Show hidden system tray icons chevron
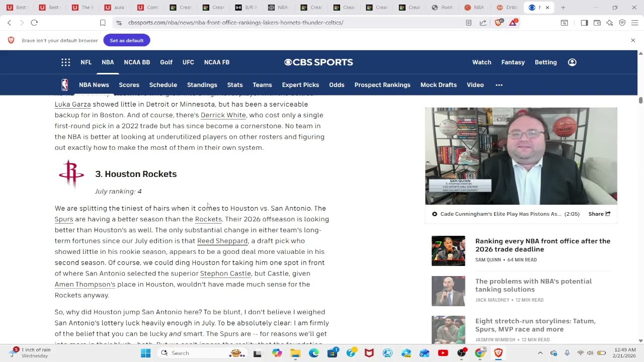Image resolution: width=644 pixels, height=362 pixels. click(540, 353)
